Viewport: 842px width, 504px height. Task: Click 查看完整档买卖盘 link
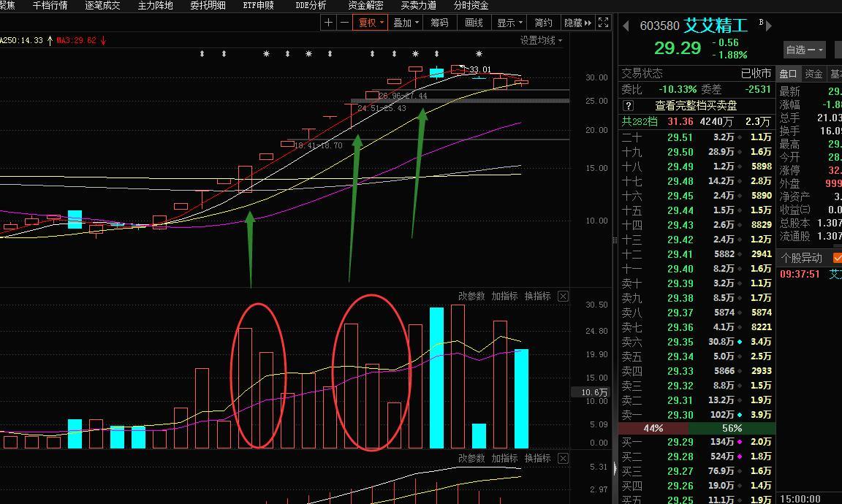(x=696, y=106)
